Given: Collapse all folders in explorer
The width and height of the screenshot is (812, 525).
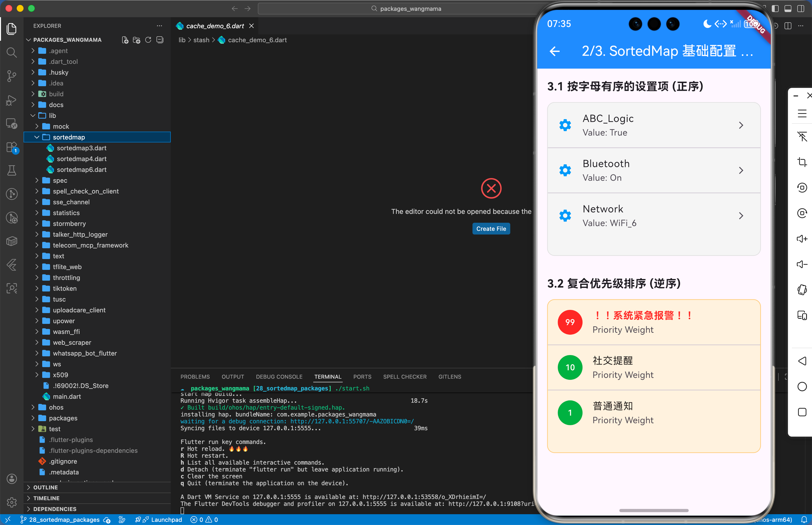Looking at the screenshot, I should coord(160,40).
